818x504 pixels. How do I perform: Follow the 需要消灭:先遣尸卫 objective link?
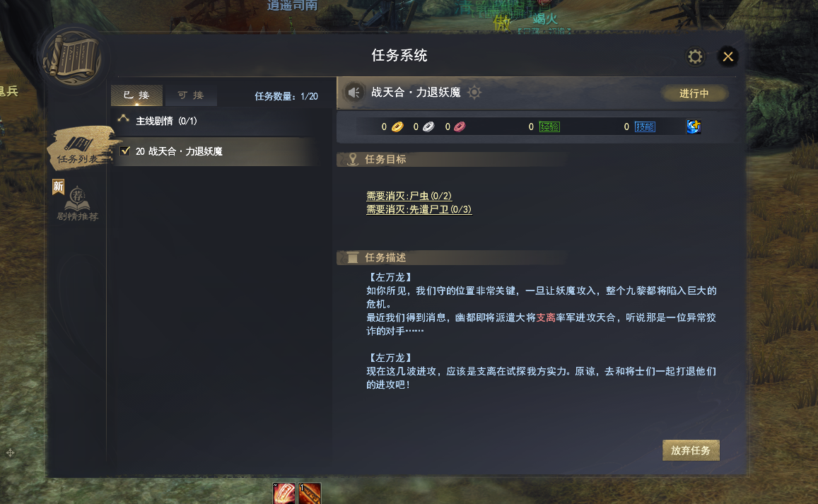[x=419, y=209]
